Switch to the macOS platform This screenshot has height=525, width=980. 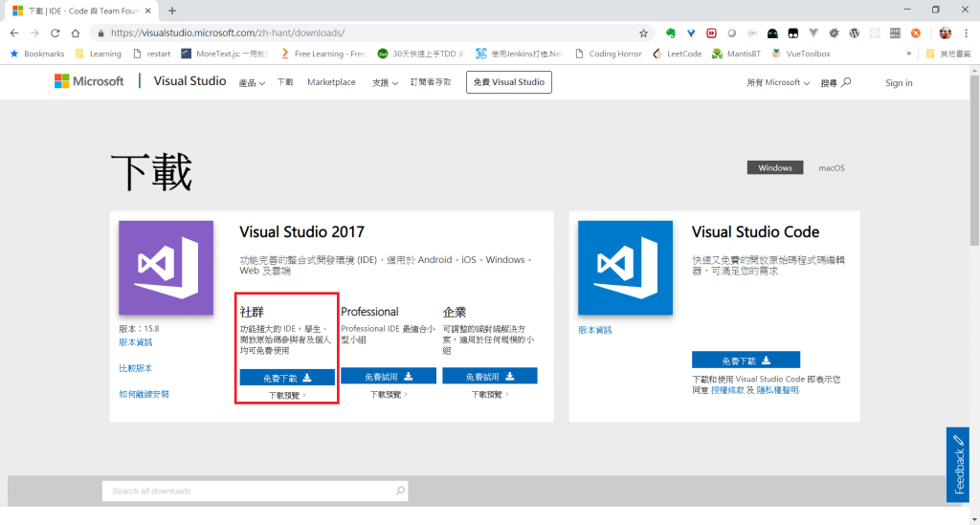[832, 168]
